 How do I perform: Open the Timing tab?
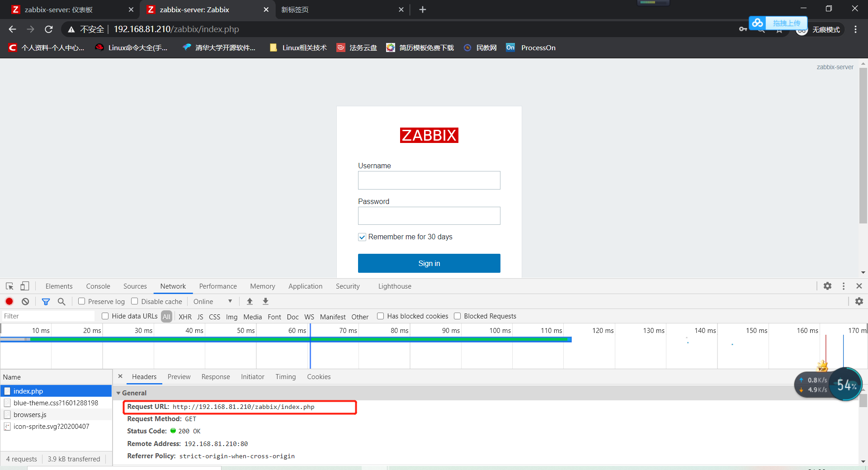tap(286, 377)
